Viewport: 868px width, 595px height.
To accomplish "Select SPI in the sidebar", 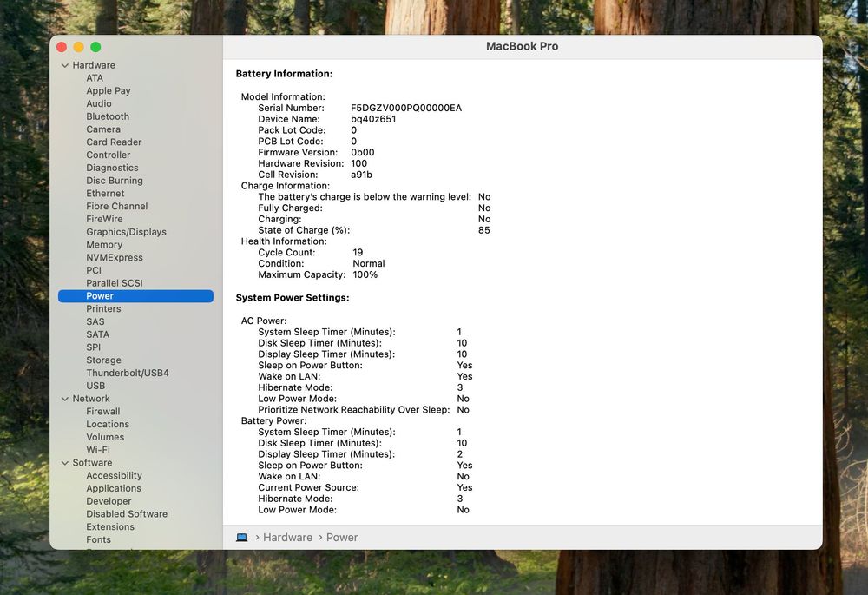I will point(93,347).
